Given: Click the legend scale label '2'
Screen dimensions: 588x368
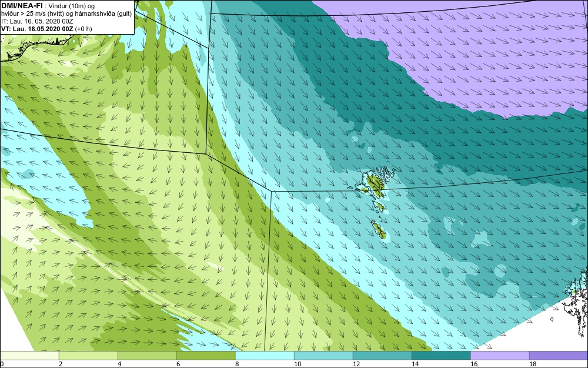Looking at the screenshot, I should coord(61,364).
